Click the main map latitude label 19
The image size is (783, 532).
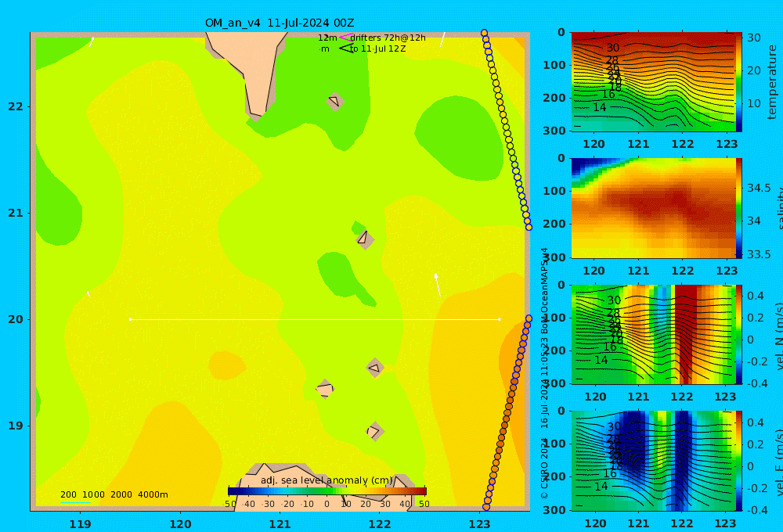point(16,426)
